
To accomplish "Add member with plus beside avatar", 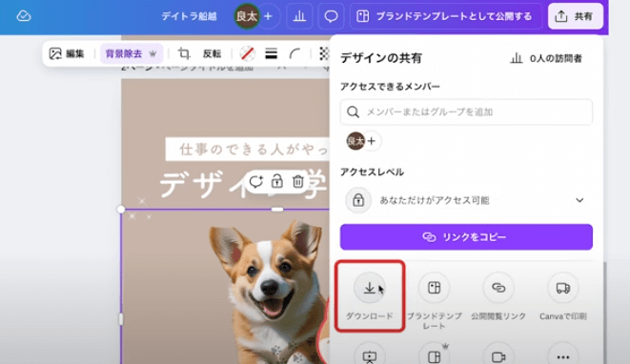I will [x=372, y=141].
